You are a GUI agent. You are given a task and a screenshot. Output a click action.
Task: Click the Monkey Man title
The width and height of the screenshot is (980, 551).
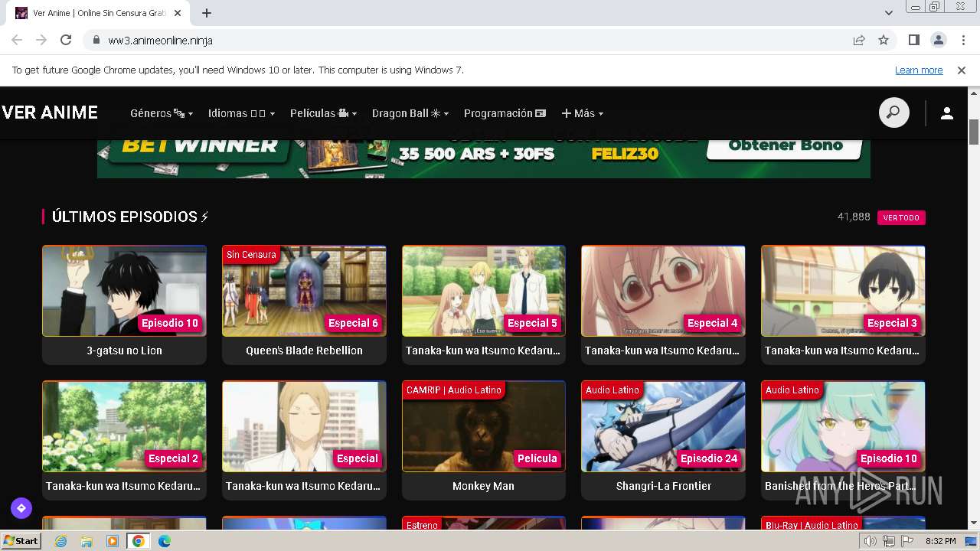(483, 486)
